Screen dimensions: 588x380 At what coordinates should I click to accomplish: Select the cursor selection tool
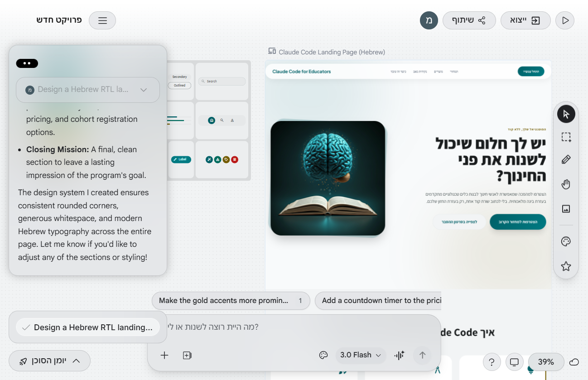[x=566, y=114]
